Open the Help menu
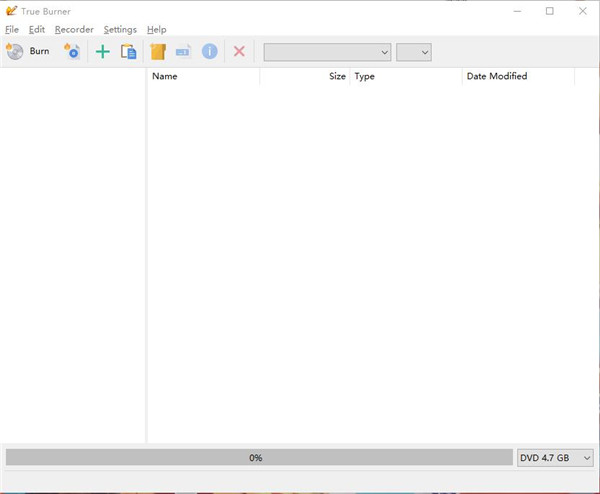Viewport: 600px width, 494px height. pyautogui.click(x=156, y=30)
